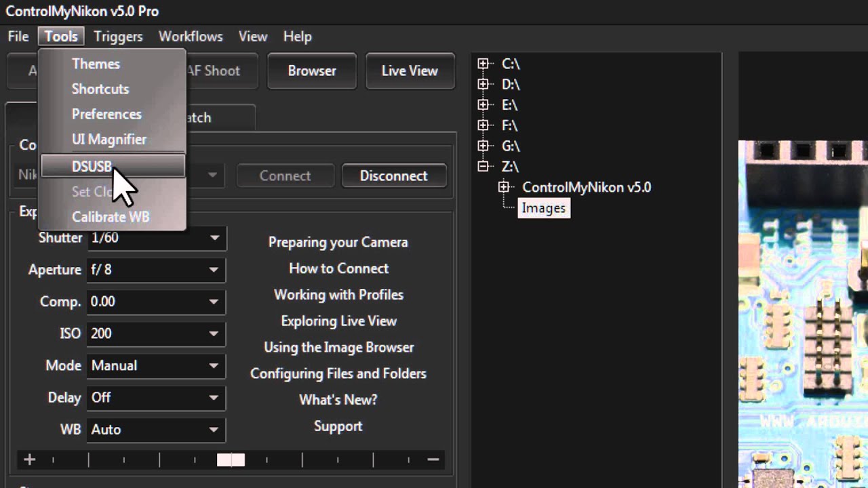Open Exploring Live View link
Viewport: 868px width, 488px height.
point(338,321)
